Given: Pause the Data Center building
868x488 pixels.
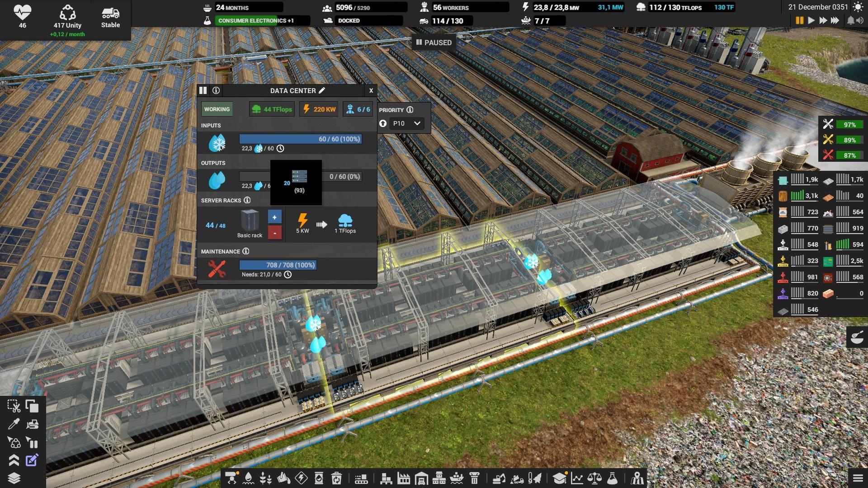Looking at the screenshot, I should 203,90.
